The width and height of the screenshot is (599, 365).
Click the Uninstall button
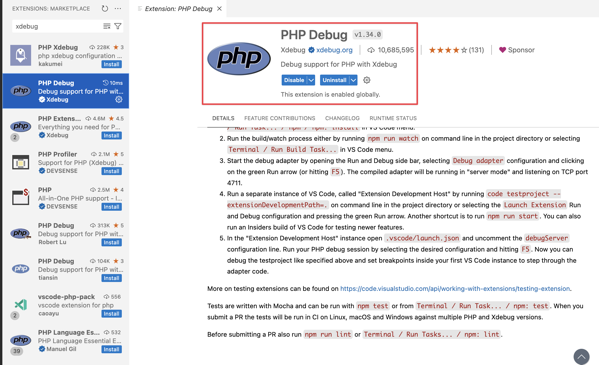click(x=334, y=80)
